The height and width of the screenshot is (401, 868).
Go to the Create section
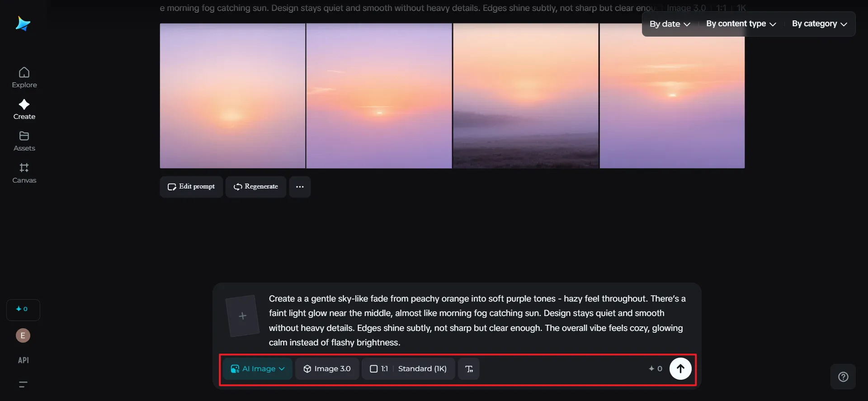tap(24, 109)
